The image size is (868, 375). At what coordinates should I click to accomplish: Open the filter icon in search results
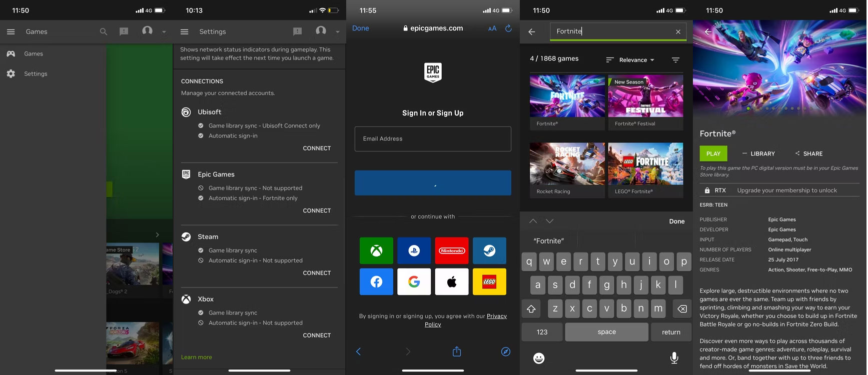point(675,60)
